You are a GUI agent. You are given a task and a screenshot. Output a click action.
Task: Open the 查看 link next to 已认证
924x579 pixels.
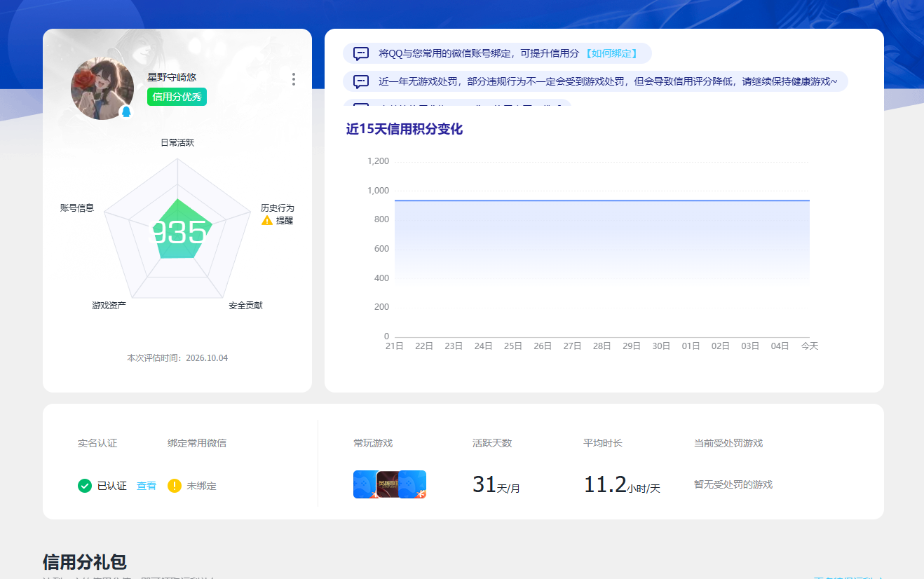[x=147, y=486]
